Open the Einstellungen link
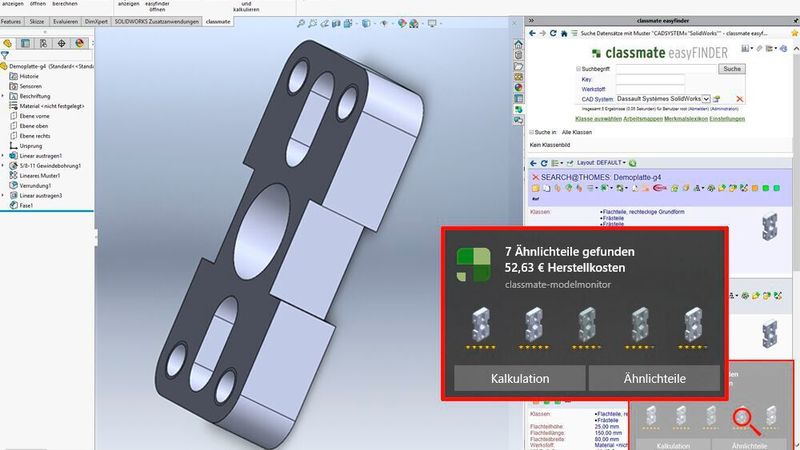This screenshot has height=450, width=800. (727, 119)
